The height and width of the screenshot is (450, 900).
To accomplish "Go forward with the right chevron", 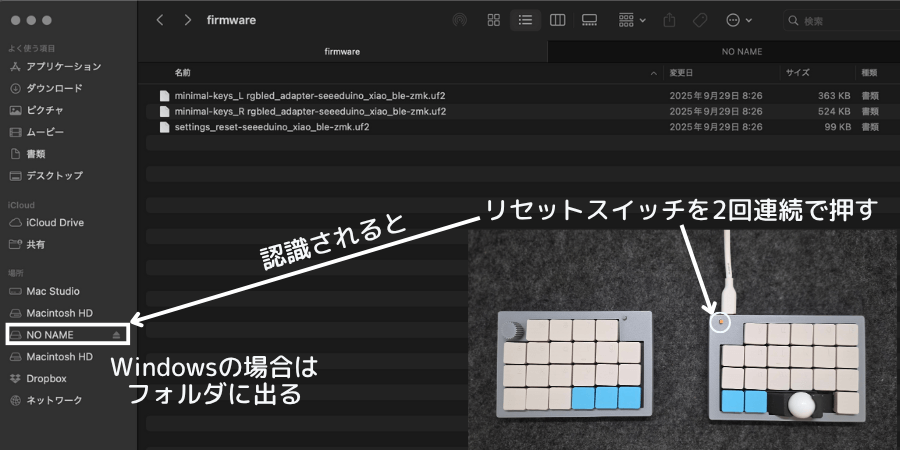I will [x=187, y=20].
